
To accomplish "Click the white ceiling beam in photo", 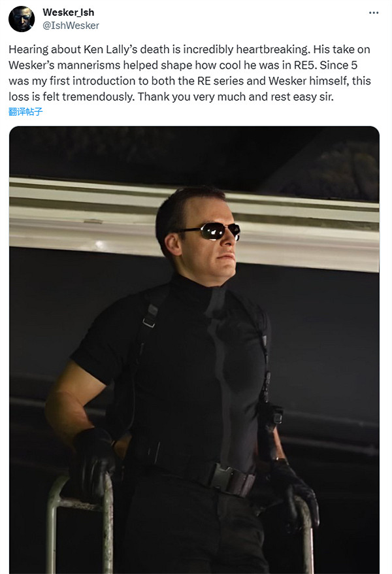I will pos(194,224).
